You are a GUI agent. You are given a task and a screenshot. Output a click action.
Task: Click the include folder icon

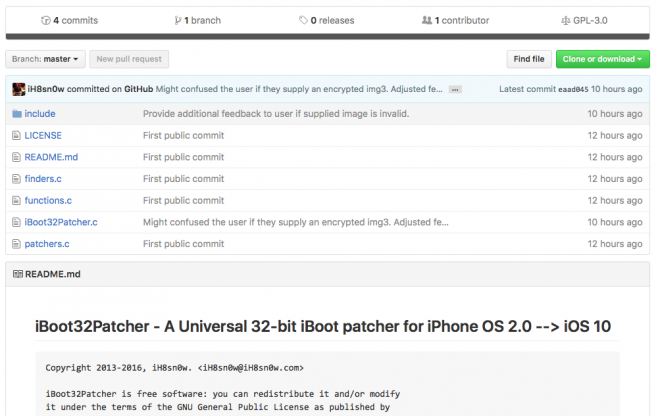click(17, 114)
